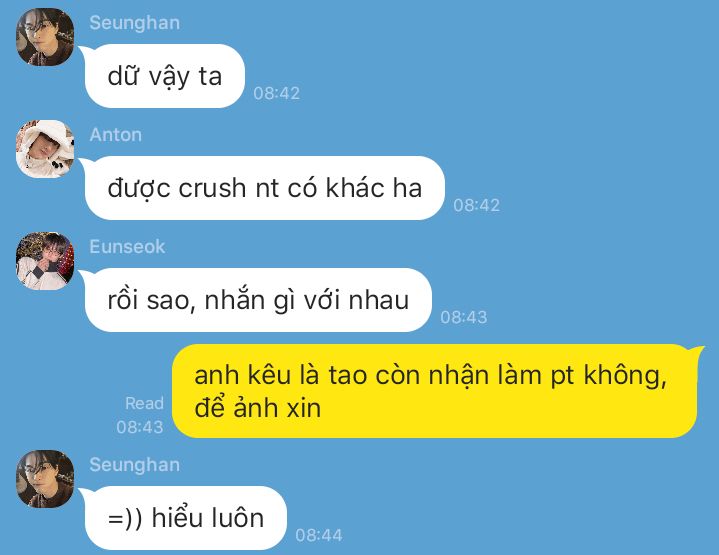Tap Anton's profile picture

(x=45, y=149)
